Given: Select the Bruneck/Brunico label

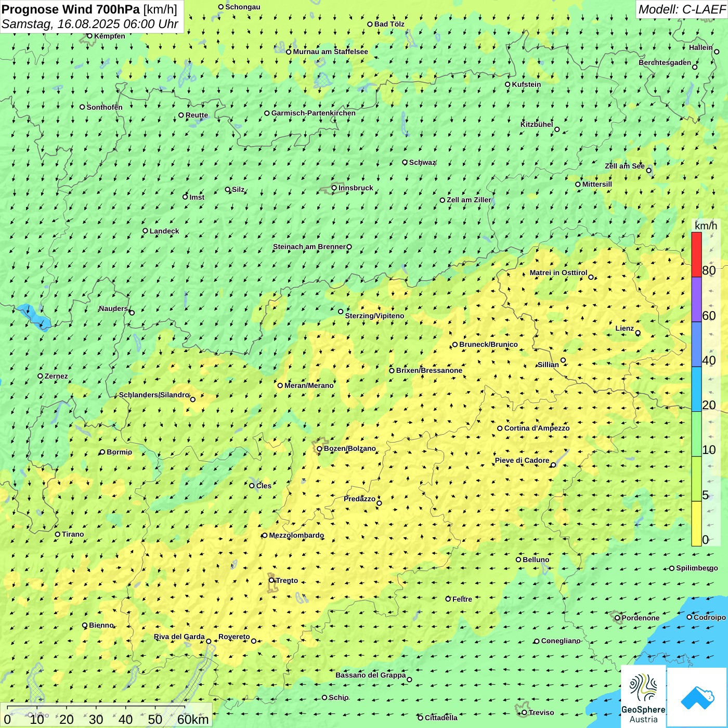Looking at the screenshot, I should [488, 344].
